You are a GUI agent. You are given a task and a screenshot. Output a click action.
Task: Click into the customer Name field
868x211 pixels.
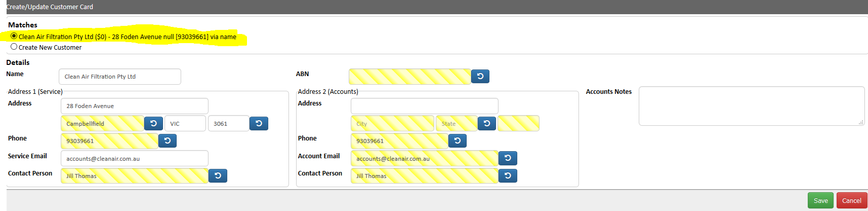(x=120, y=77)
